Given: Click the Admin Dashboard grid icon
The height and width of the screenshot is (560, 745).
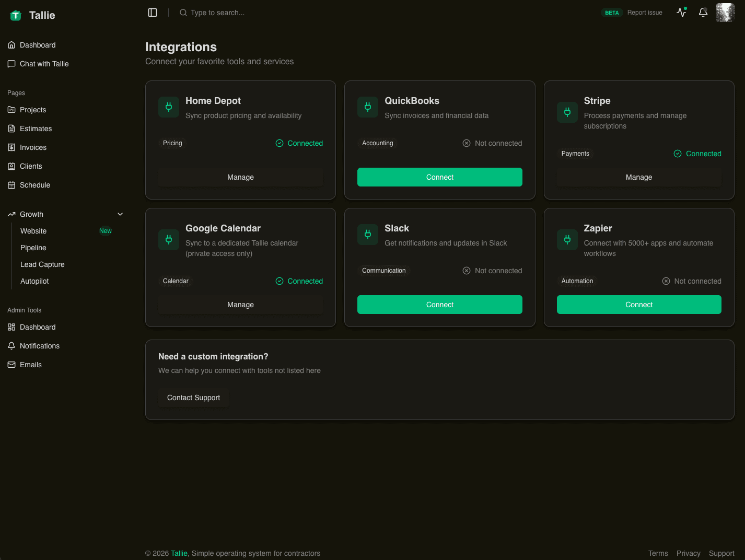Looking at the screenshot, I should 11,327.
